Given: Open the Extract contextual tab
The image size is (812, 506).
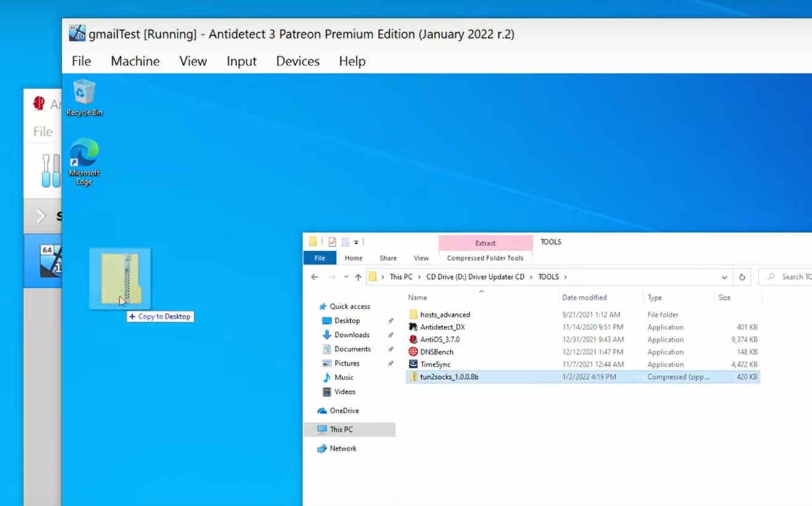Looking at the screenshot, I should pos(485,243).
